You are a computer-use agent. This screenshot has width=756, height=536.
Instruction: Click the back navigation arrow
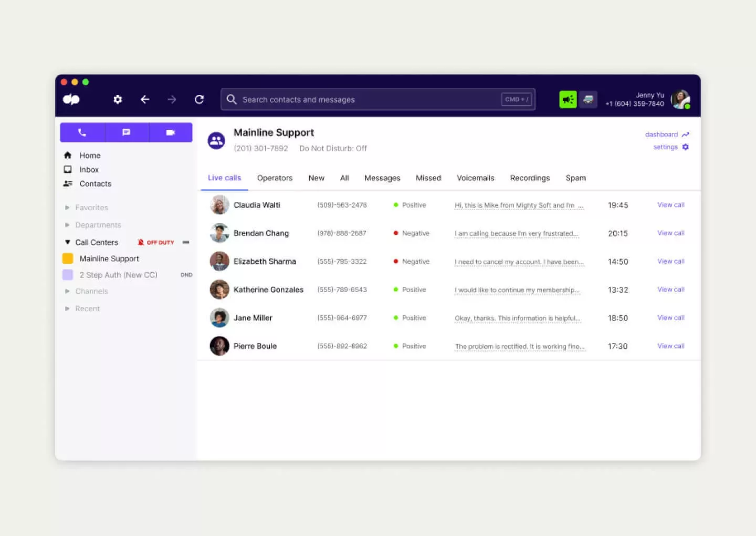point(145,99)
